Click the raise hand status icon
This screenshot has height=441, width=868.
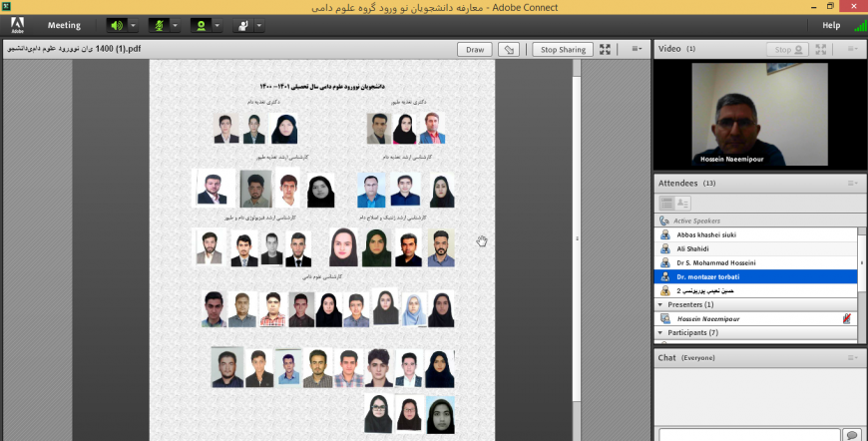pos(241,25)
